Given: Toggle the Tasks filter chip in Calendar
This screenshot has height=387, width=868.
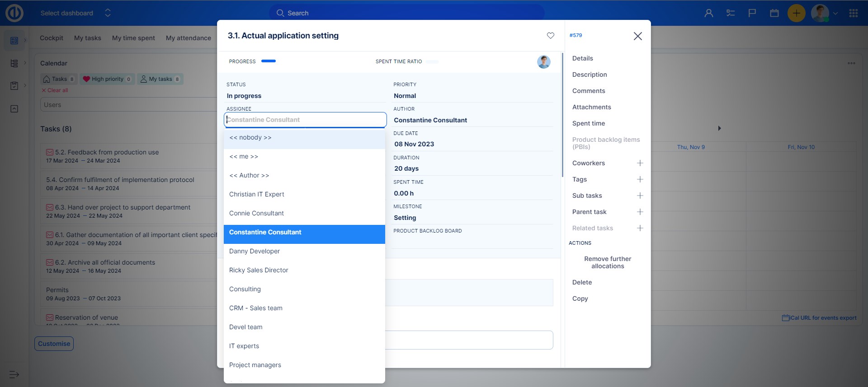Looking at the screenshot, I should [x=59, y=79].
